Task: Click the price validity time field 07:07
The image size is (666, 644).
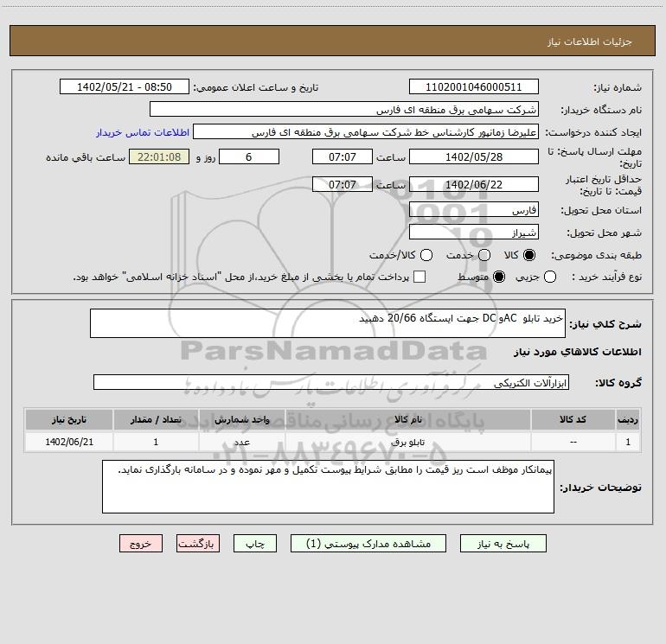Action: click(x=343, y=184)
